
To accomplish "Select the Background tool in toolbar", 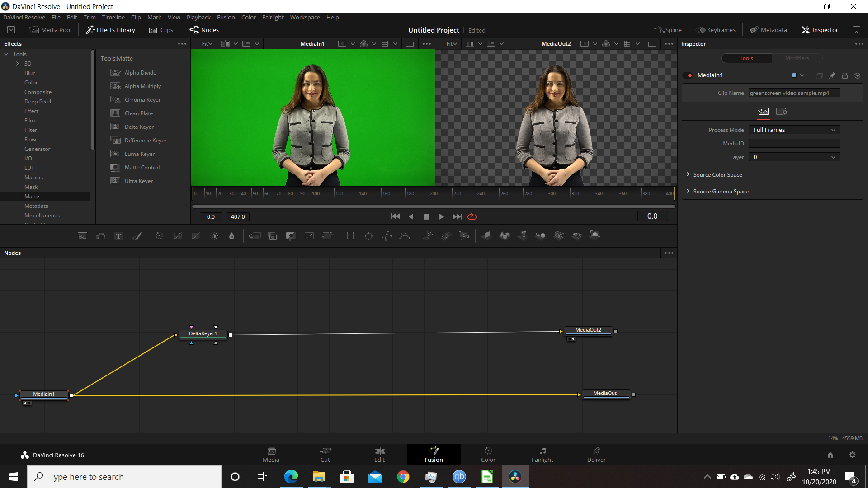I will click(x=82, y=236).
